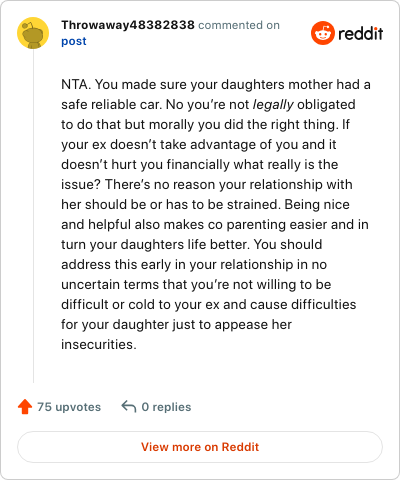Click the "reddit" wordmark text

coord(361,33)
